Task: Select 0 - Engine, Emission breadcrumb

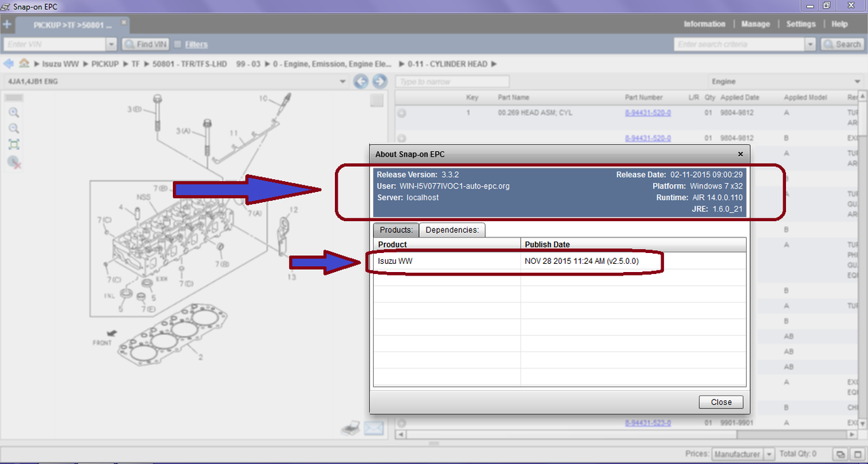Action: click(x=332, y=64)
